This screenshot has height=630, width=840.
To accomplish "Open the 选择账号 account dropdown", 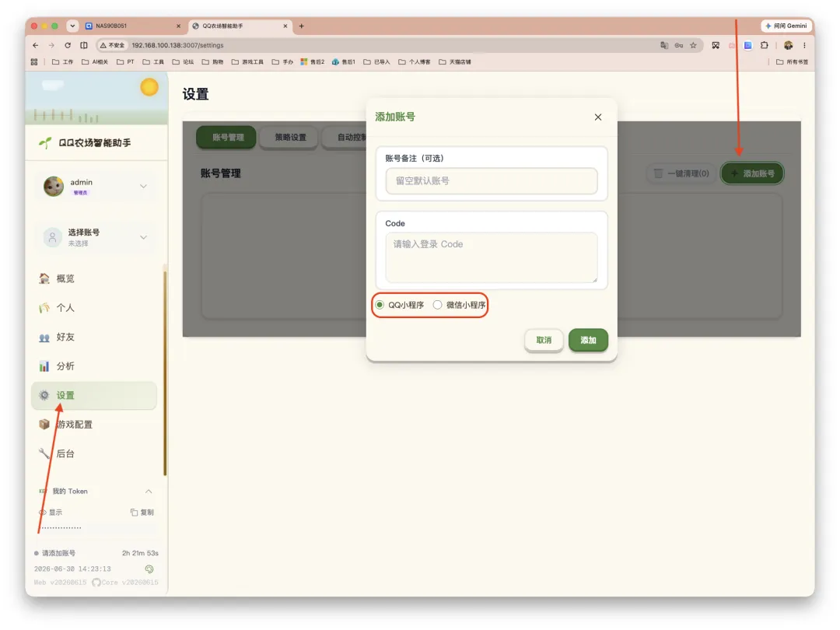I will pos(144,237).
